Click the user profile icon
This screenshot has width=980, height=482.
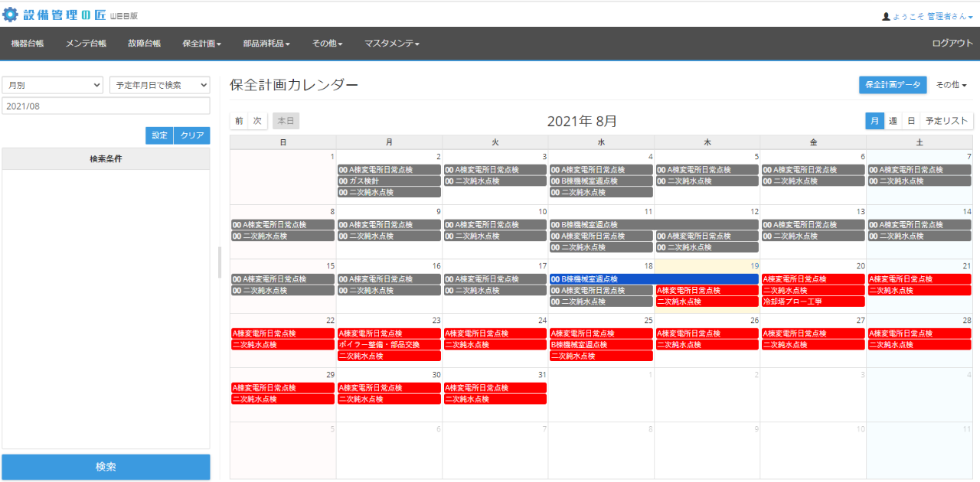(x=887, y=16)
